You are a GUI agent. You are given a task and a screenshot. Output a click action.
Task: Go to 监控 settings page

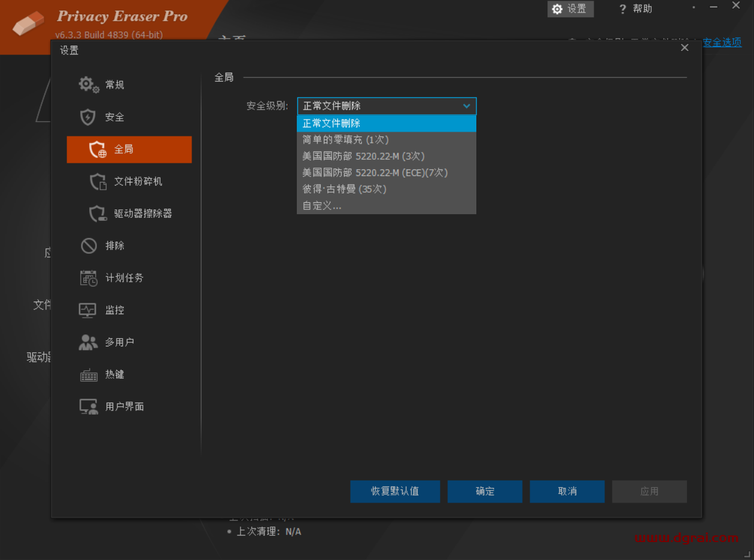(129, 310)
